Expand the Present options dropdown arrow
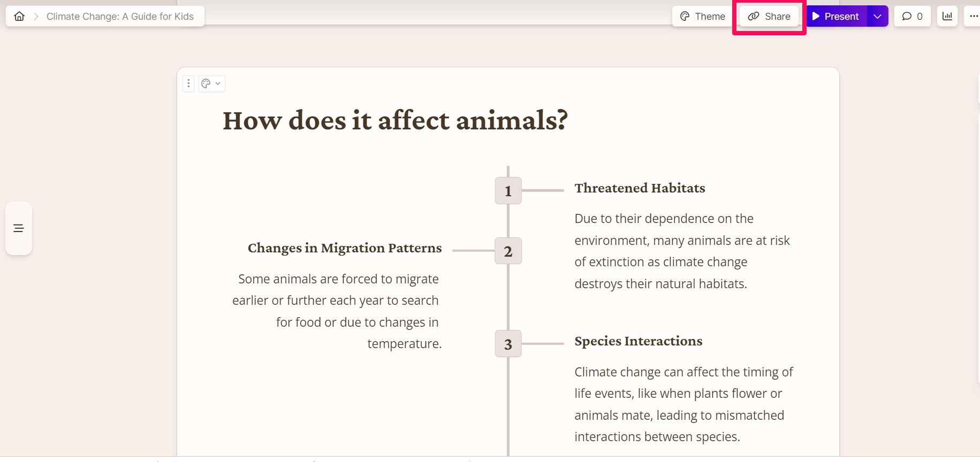The height and width of the screenshot is (462, 980). point(878,17)
